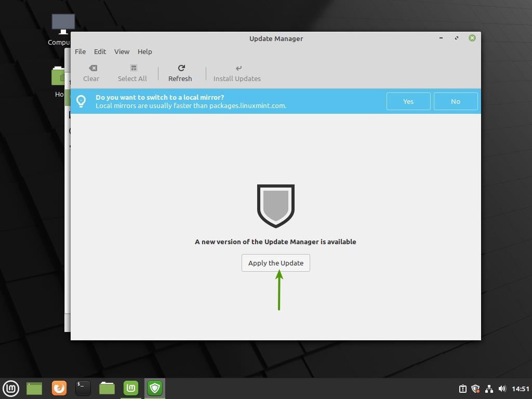
Task: Launch Firefox from the taskbar
Action: 59,388
